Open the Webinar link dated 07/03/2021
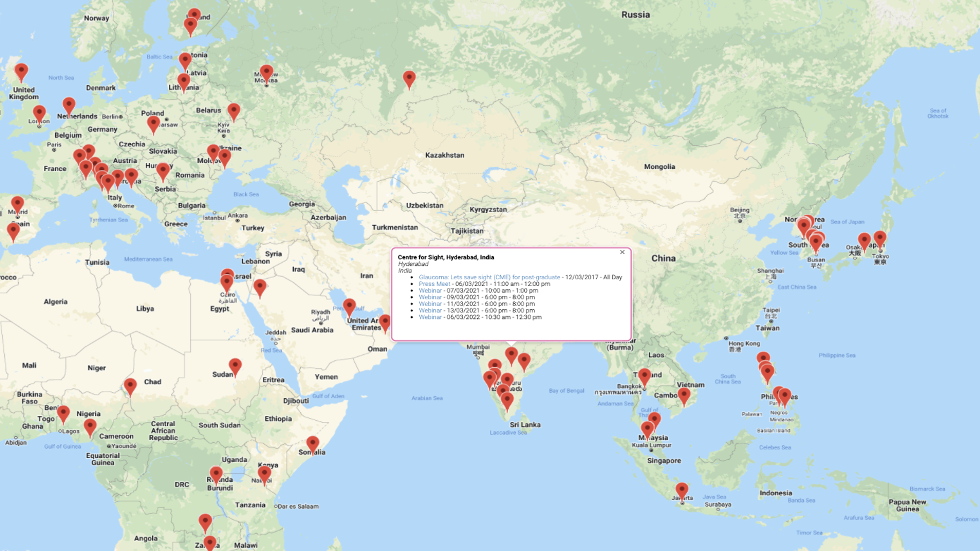 (430, 291)
